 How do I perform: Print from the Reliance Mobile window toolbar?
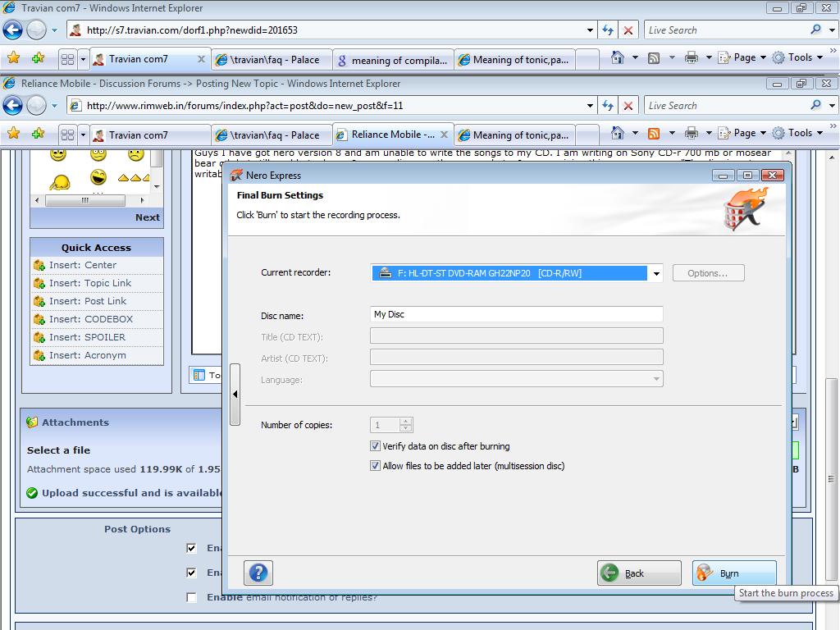pyautogui.click(x=692, y=133)
